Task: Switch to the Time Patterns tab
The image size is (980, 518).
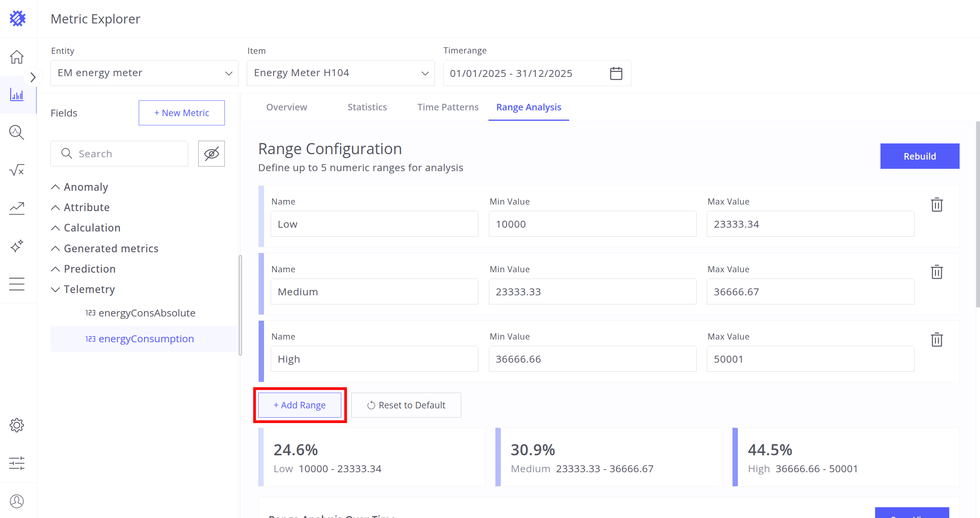Action: 448,107
